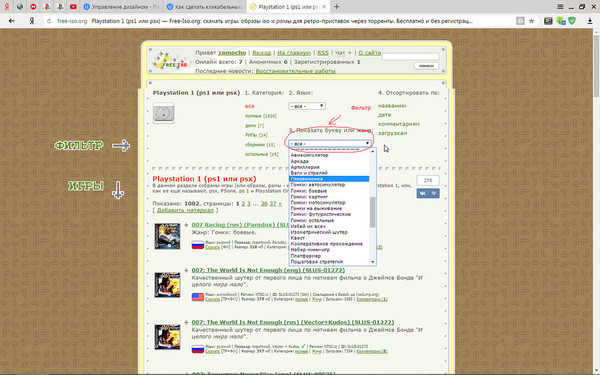This screenshot has height=375, width=600.
Task: Click the browser back arrow
Action: pos(12,21)
